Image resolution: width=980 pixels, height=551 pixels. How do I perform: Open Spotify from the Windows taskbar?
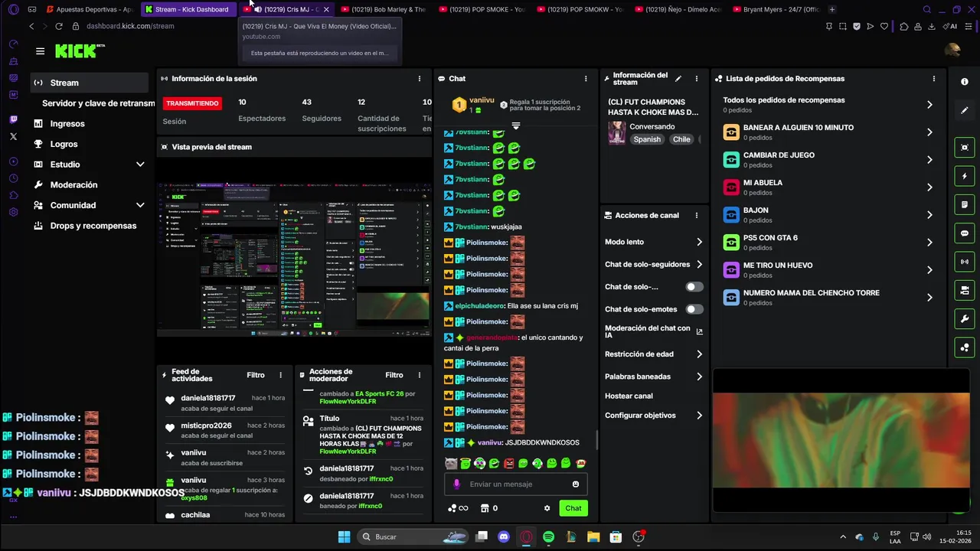pyautogui.click(x=548, y=537)
